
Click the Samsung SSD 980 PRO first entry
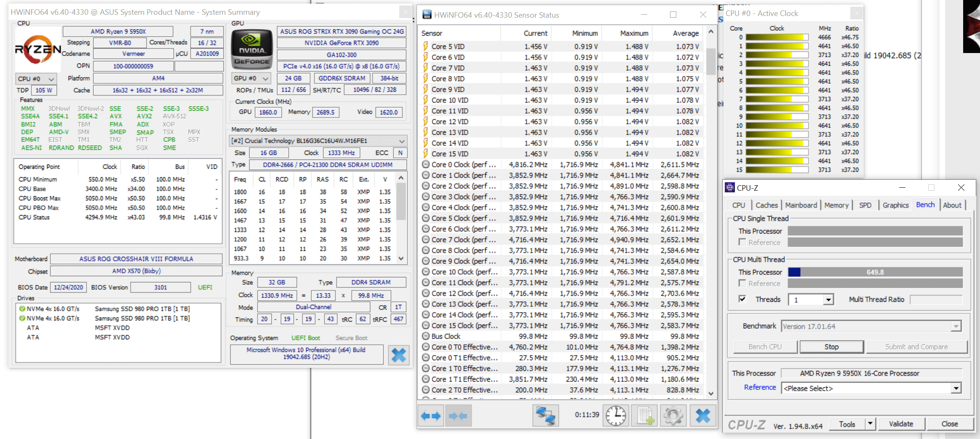[x=142, y=309]
